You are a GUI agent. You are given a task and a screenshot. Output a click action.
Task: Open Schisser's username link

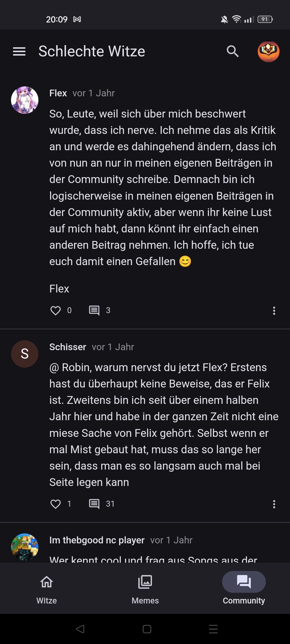coord(68,347)
